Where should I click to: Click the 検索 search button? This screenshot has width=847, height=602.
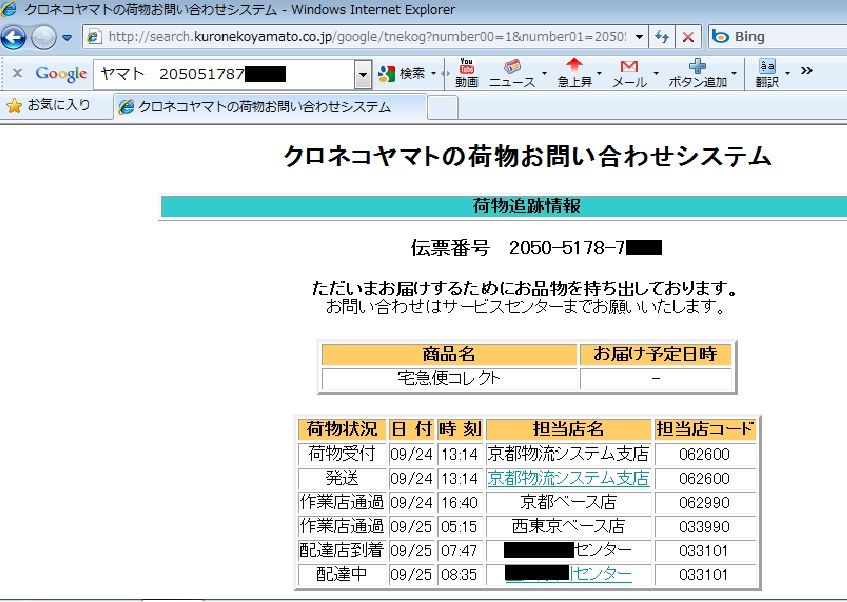pyautogui.click(x=402, y=73)
